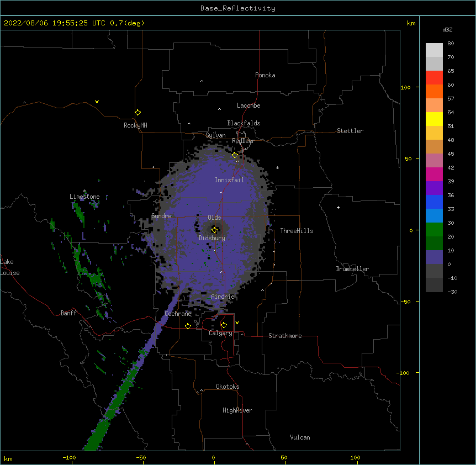The width and height of the screenshot is (476, 465).
Task: Click the yellow diamond marker above RockyMH
Action: [137, 113]
